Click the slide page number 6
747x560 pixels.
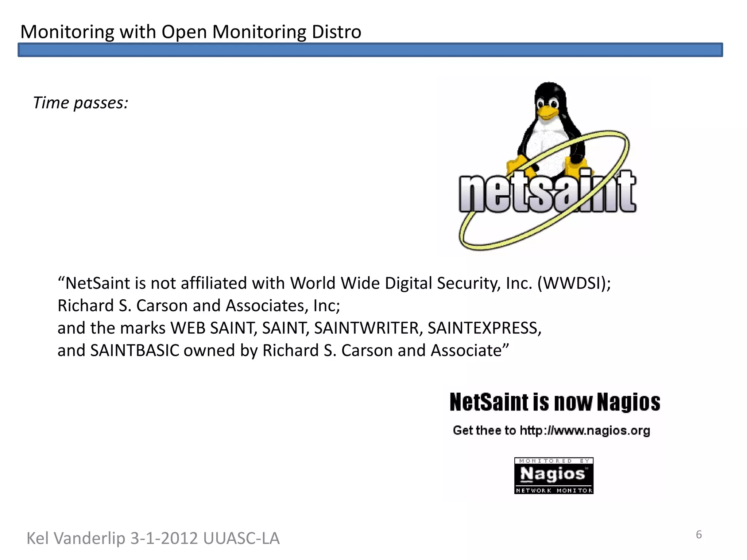pos(698,534)
